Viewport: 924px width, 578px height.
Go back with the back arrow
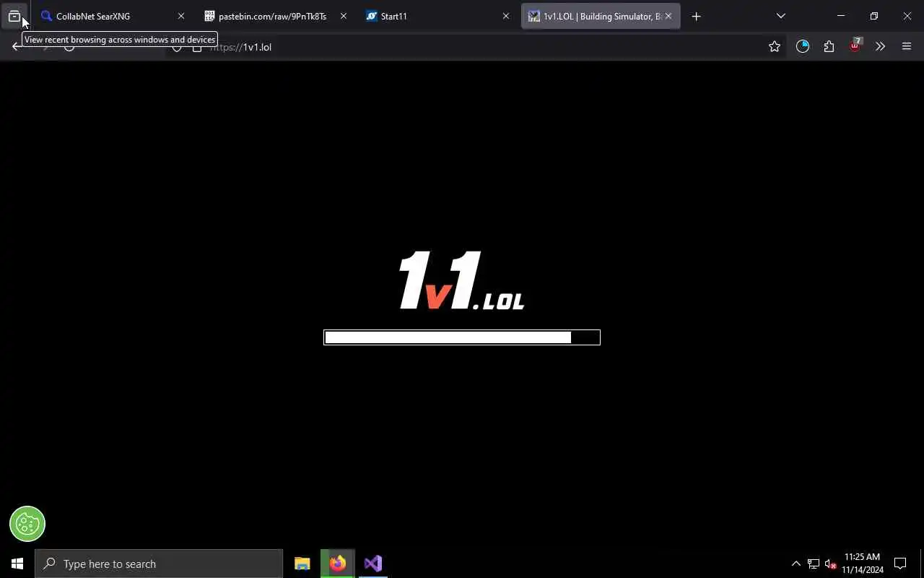pos(17,47)
